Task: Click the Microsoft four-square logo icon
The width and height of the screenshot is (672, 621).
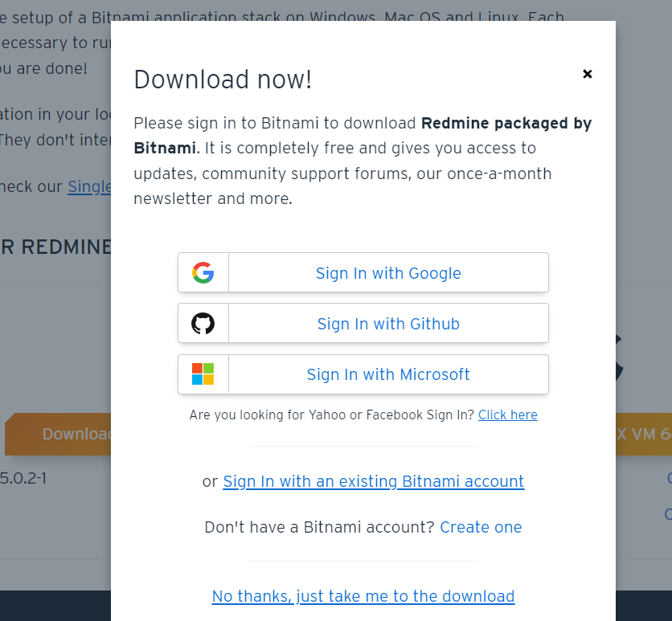Action: coord(203,374)
